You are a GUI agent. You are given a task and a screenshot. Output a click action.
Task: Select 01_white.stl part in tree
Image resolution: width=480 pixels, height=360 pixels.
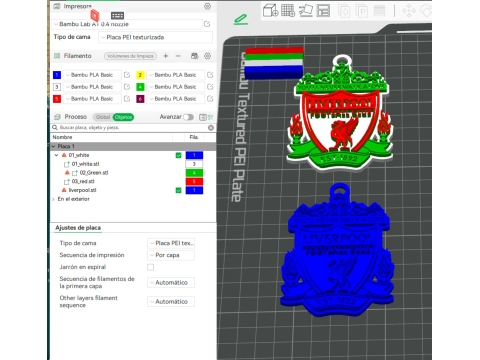point(85,164)
